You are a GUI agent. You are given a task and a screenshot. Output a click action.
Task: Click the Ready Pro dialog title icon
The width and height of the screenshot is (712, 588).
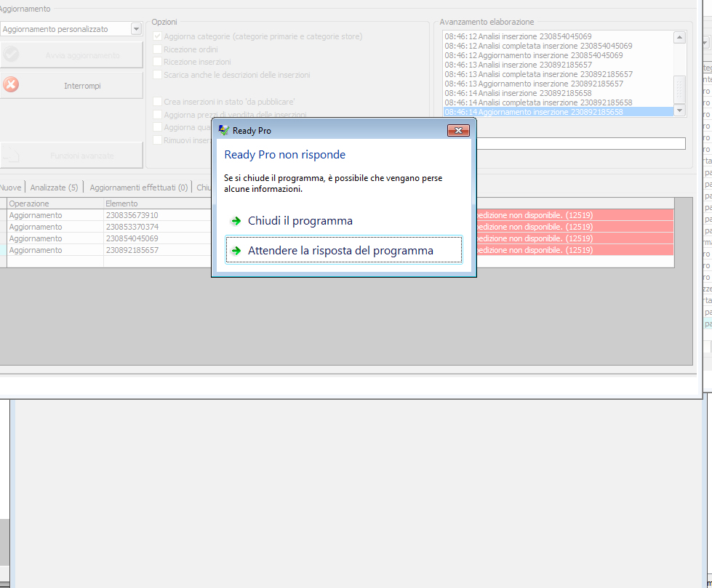click(223, 130)
